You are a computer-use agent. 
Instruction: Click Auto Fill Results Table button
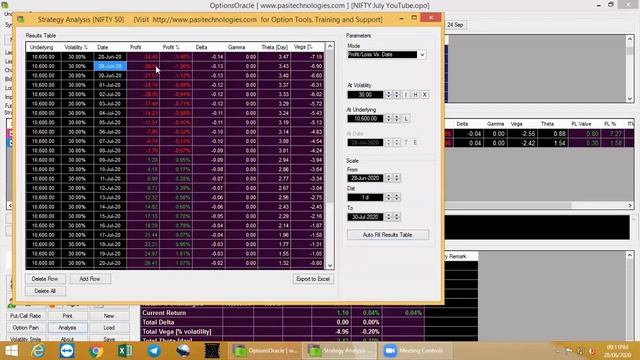click(x=387, y=235)
